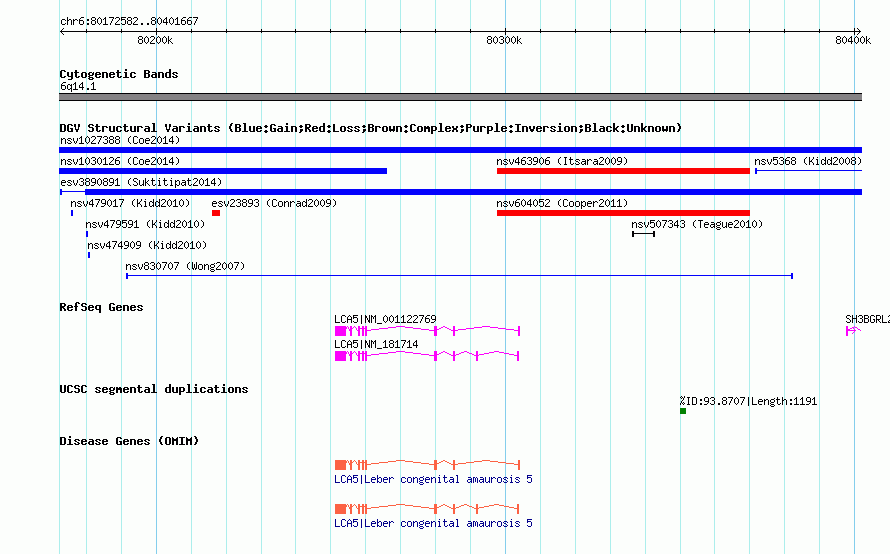Click the UCSC segmental duplications track title

(x=154, y=389)
